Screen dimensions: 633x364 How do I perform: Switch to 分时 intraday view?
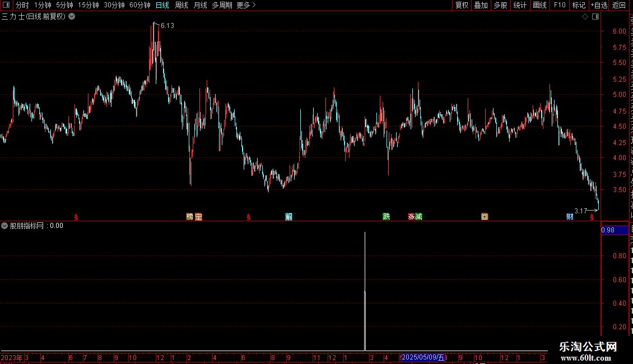point(22,5)
